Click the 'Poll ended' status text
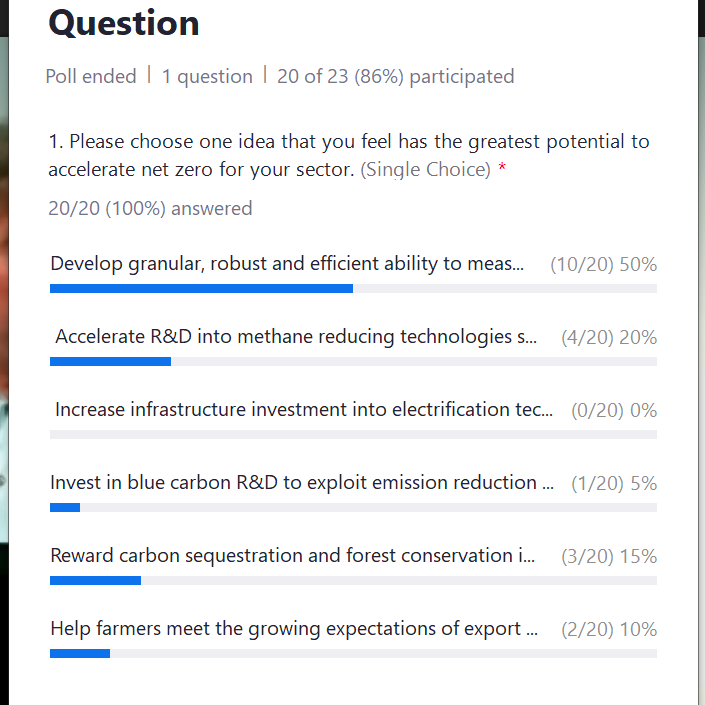 91,76
